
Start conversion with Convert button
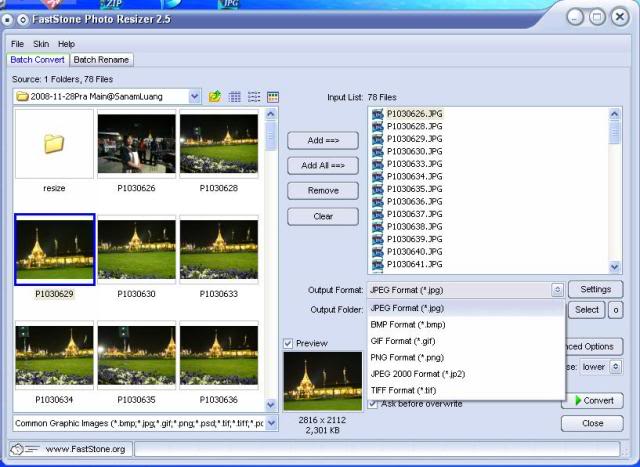(593, 400)
